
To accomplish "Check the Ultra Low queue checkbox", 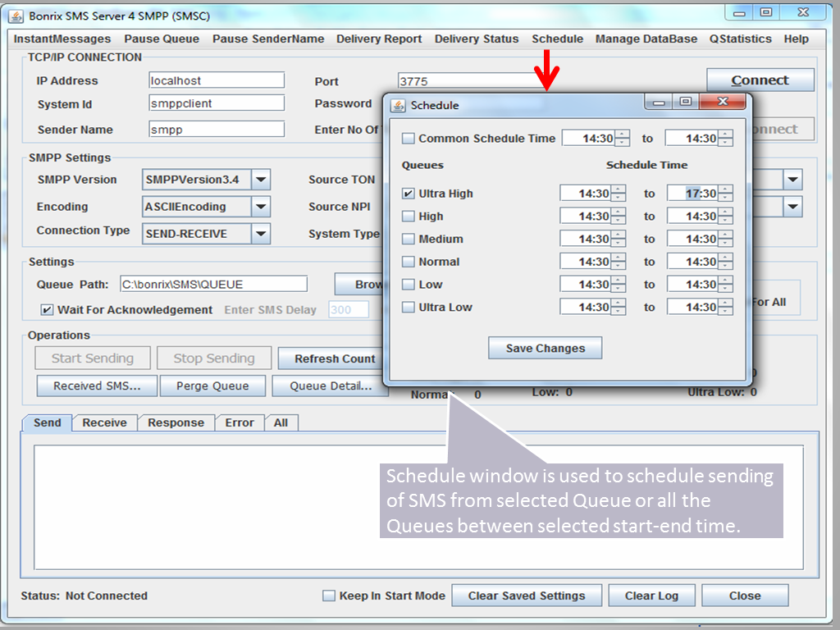I will click(409, 307).
